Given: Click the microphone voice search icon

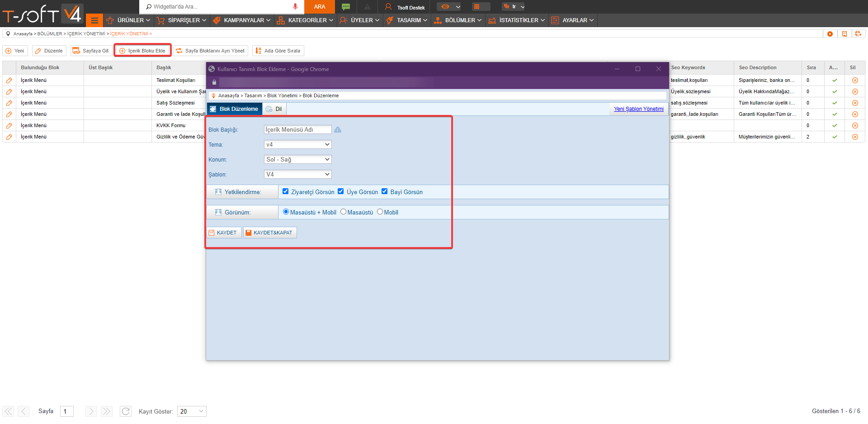Looking at the screenshot, I should click(x=295, y=6).
